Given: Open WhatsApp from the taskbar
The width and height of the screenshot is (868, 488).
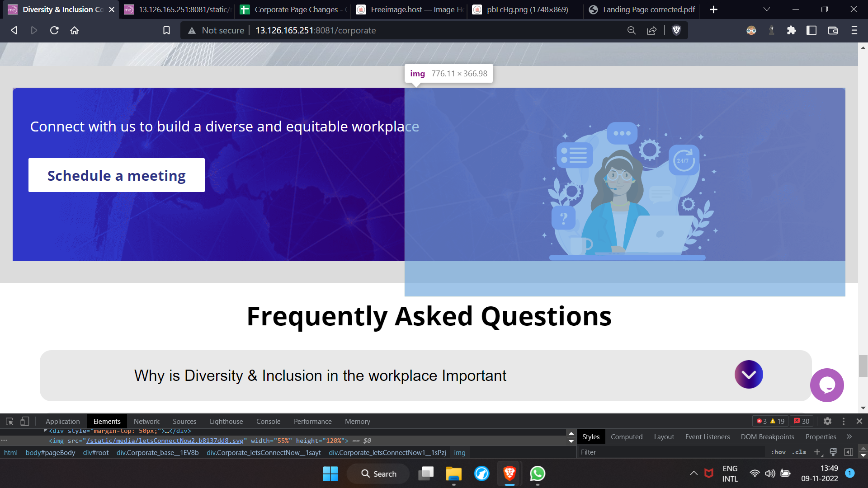Looking at the screenshot, I should coord(538,474).
